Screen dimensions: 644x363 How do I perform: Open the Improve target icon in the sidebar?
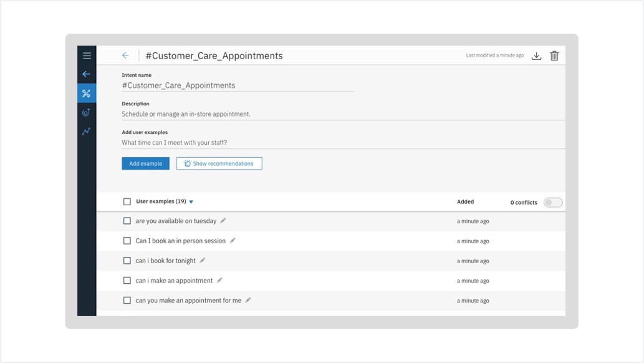(x=86, y=112)
